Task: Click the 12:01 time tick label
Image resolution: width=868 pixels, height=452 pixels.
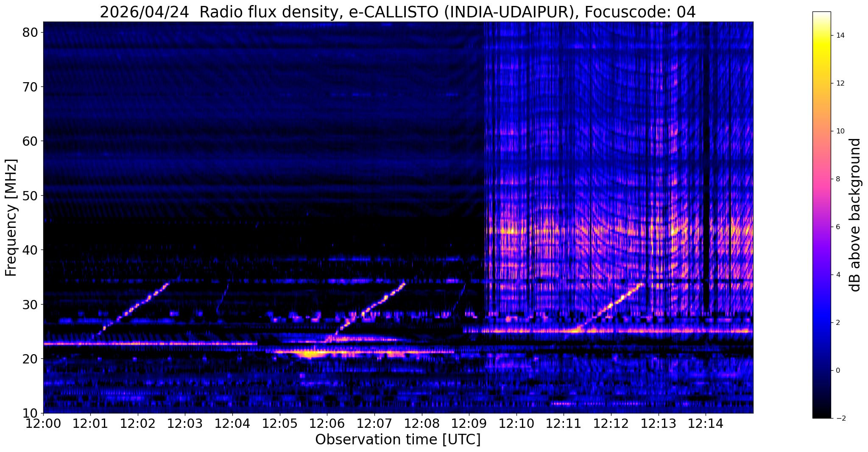Action: [x=90, y=423]
